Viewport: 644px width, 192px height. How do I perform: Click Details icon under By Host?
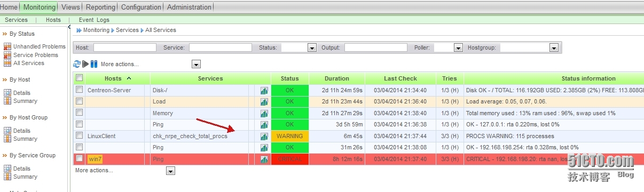(x=7, y=93)
